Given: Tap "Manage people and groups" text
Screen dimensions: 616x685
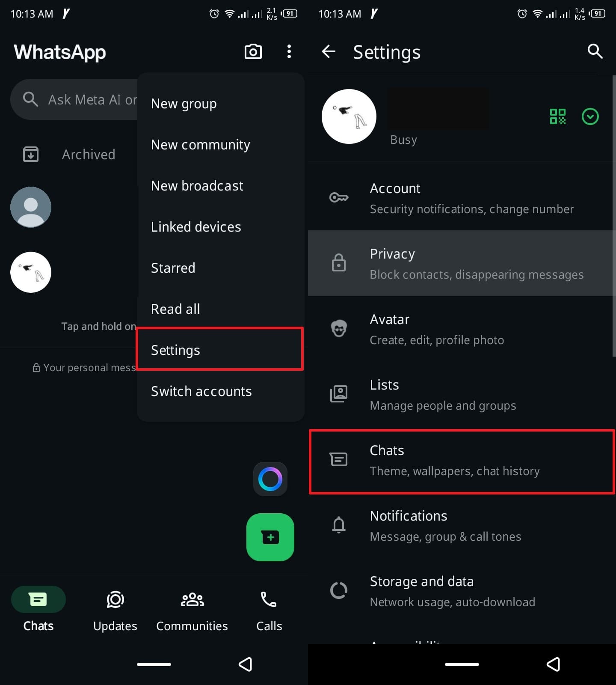Looking at the screenshot, I should 443,405.
